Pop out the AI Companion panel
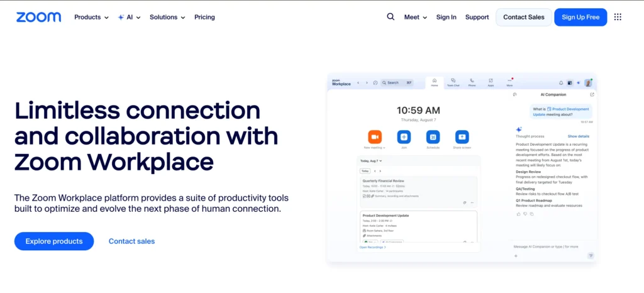Screen dimensions: 644x293 (592, 94)
